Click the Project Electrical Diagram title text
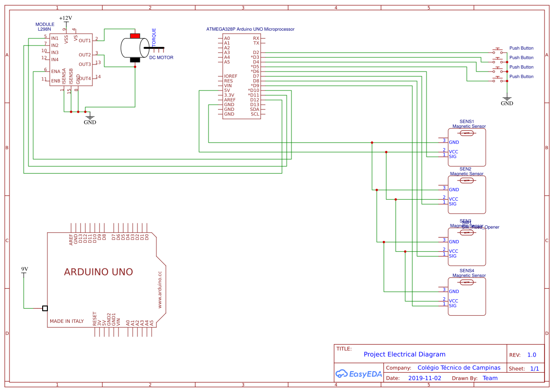The width and height of the screenshot is (554, 392). pos(404,354)
